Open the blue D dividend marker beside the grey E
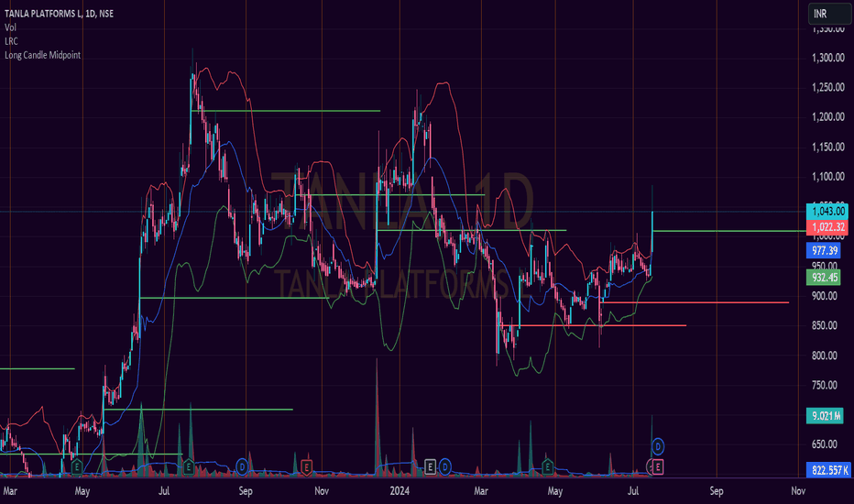Image resolution: width=854 pixels, height=504 pixels. point(445,466)
